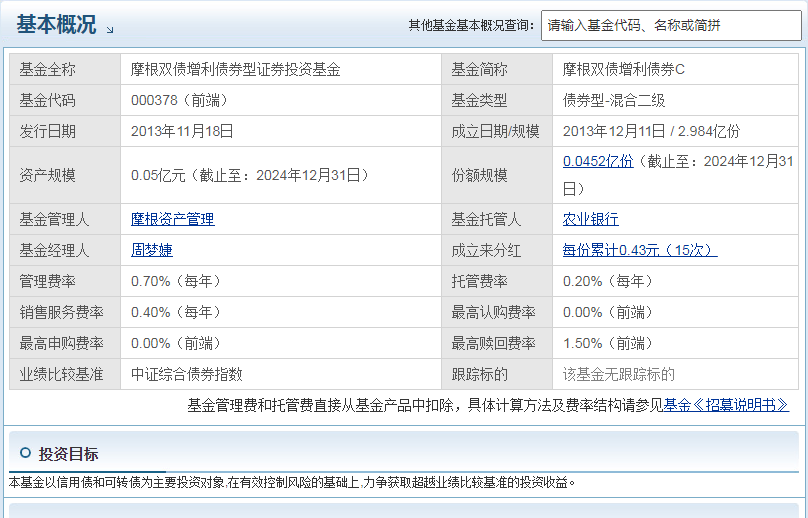This screenshot has width=808, height=518.
Task: Open fund manager company 摩根资产管理 link
Action: click(173, 219)
